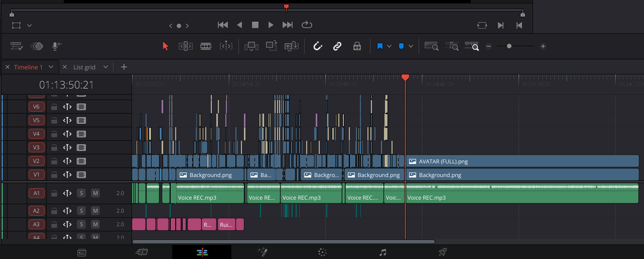This screenshot has height=259, width=644.
Task: Open the keyframe editor icon in toolbar
Action: 36,47
